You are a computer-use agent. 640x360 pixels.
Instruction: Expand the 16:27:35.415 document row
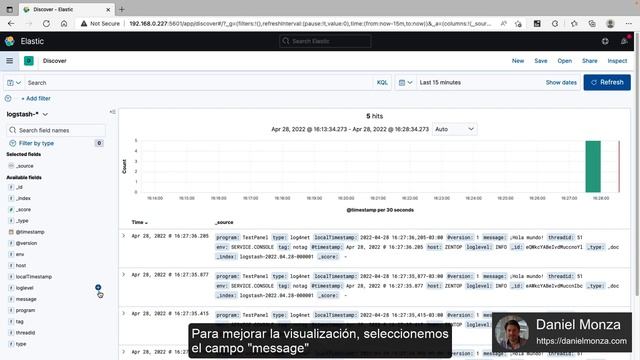point(124,313)
